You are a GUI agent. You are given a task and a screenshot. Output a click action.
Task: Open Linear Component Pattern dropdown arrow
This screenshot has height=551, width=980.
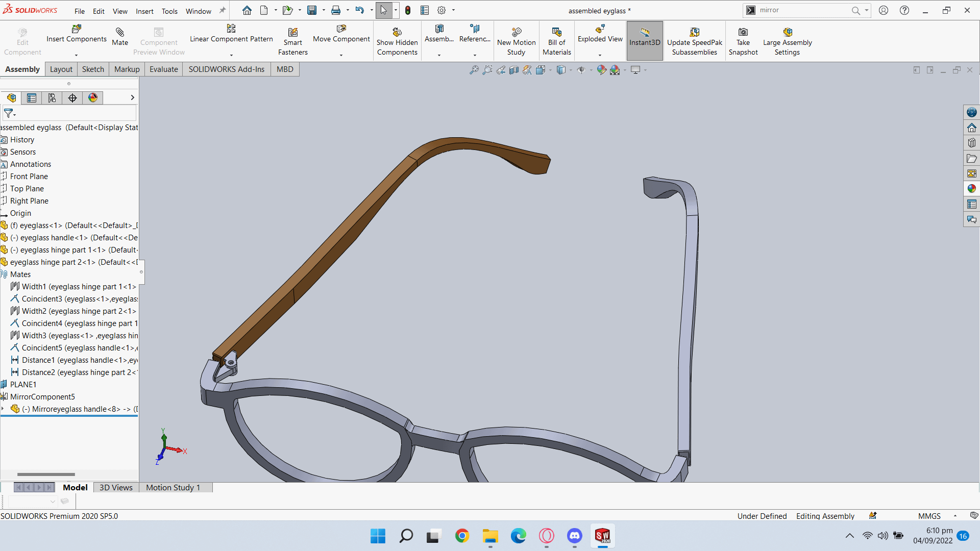pyautogui.click(x=231, y=55)
